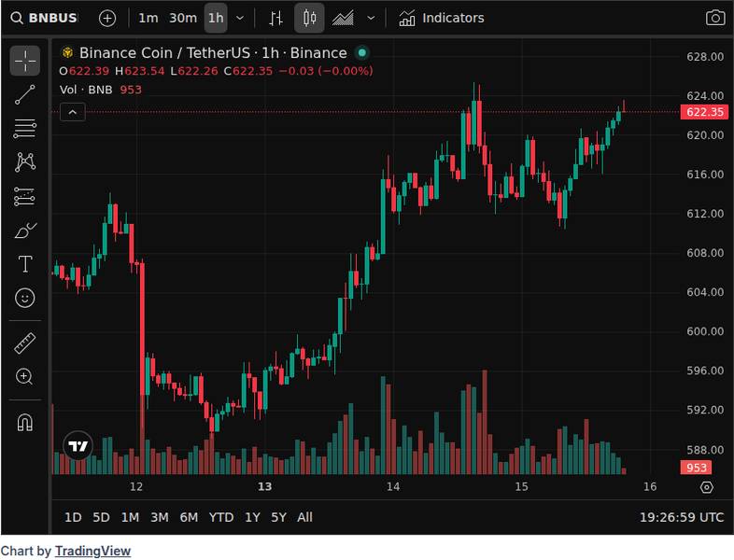Open the emoji icons tool
This screenshot has height=560, width=734.
[25, 298]
